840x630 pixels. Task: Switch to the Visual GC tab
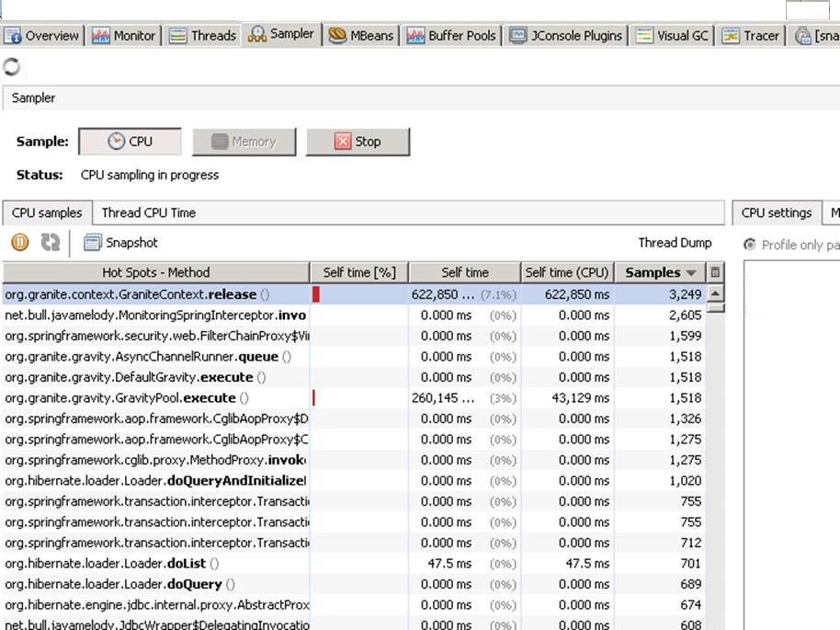pyautogui.click(x=672, y=35)
